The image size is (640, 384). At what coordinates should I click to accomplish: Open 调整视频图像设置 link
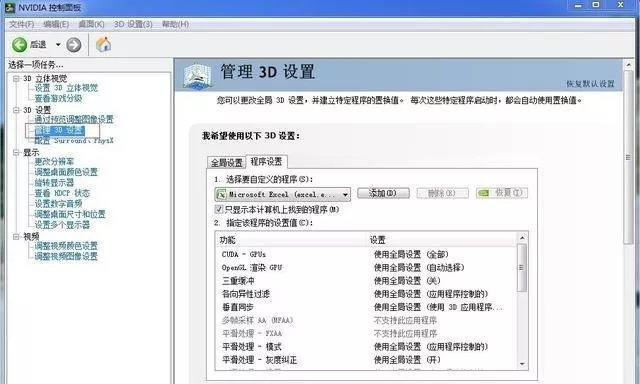pos(66,256)
